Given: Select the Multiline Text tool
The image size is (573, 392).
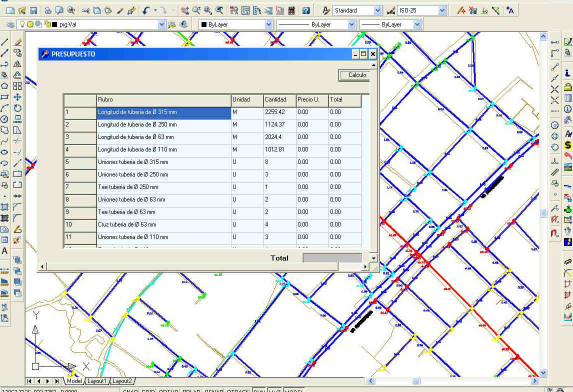Looking at the screenshot, I should (5, 251).
